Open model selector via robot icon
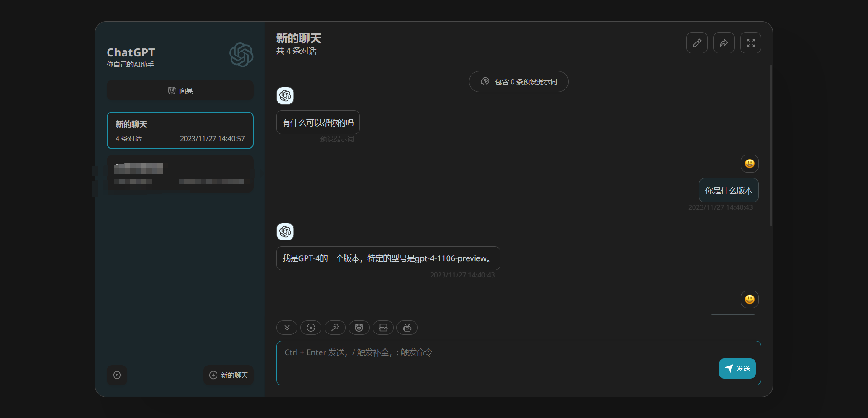The height and width of the screenshot is (418, 868). point(407,328)
